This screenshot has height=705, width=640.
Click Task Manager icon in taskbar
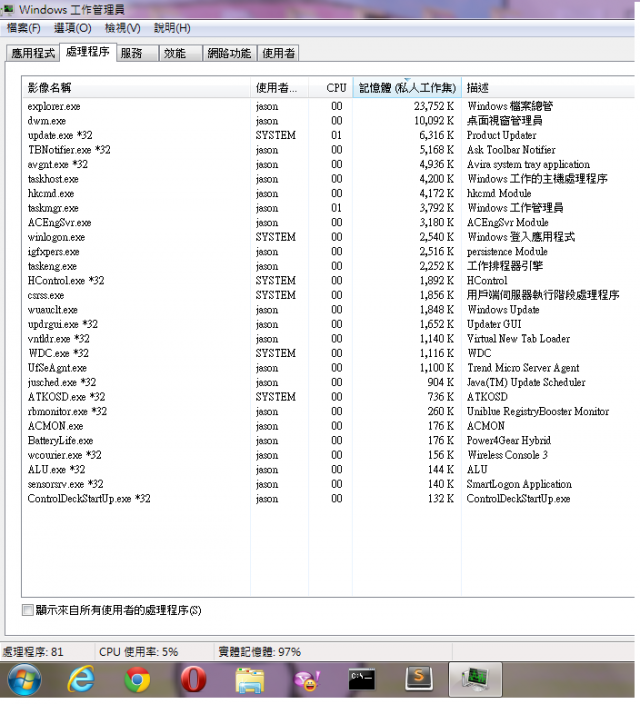pos(475,679)
